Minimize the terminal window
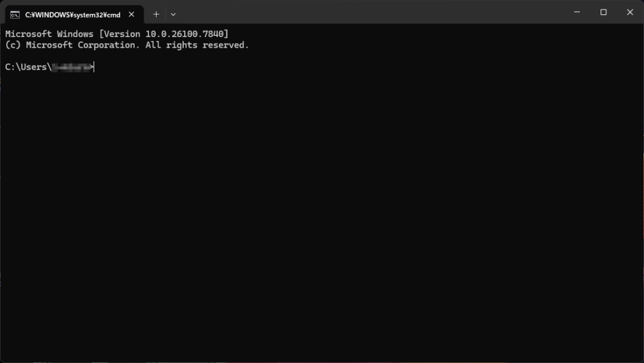This screenshot has height=363, width=644. pyautogui.click(x=577, y=13)
